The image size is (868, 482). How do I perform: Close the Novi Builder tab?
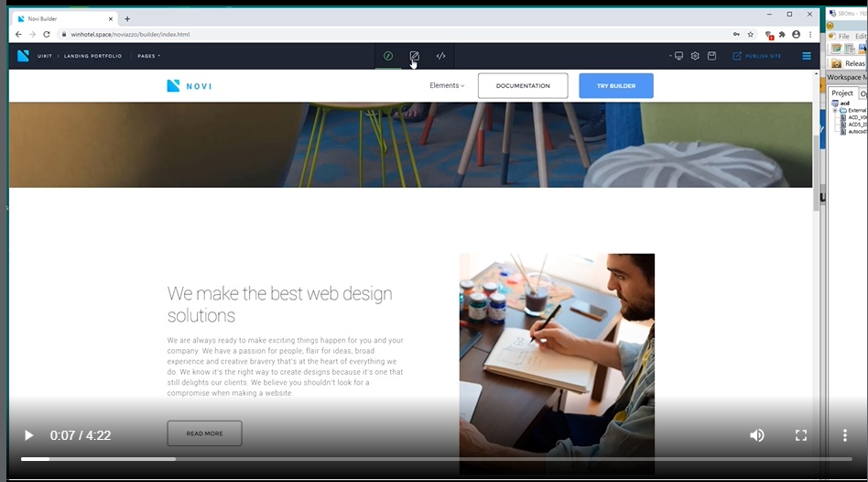pyautogui.click(x=110, y=19)
